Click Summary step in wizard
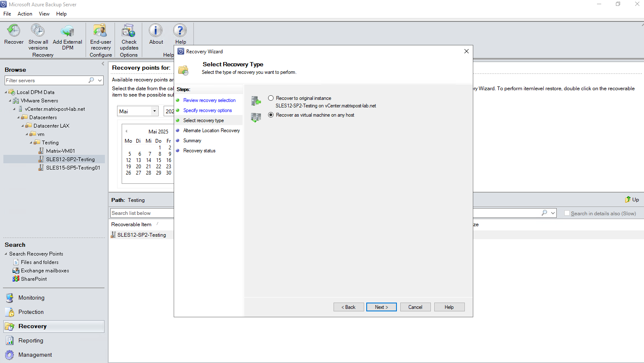This screenshot has height=363, width=644. (192, 141)
